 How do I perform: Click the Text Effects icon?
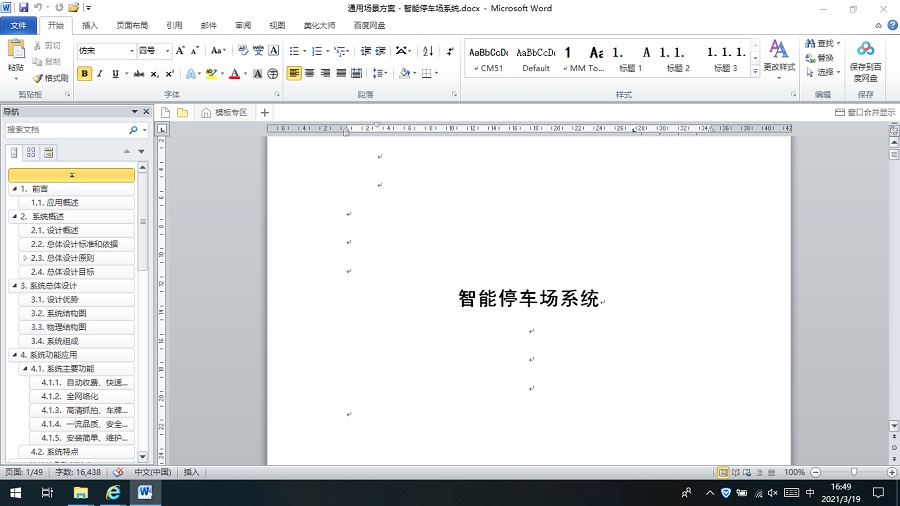pyautogui.click(x=191, y=73)
